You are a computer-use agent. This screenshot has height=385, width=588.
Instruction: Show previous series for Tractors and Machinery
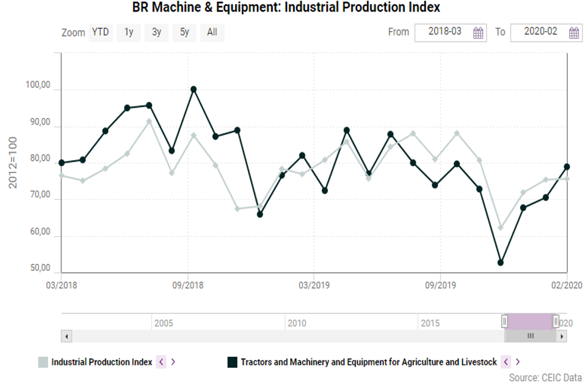tap(506, 362)
